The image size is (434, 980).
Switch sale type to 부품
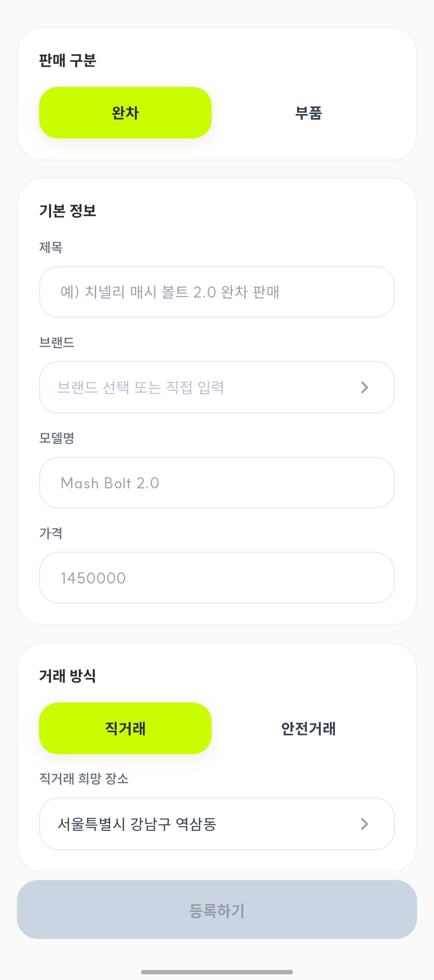coord(308,113)
